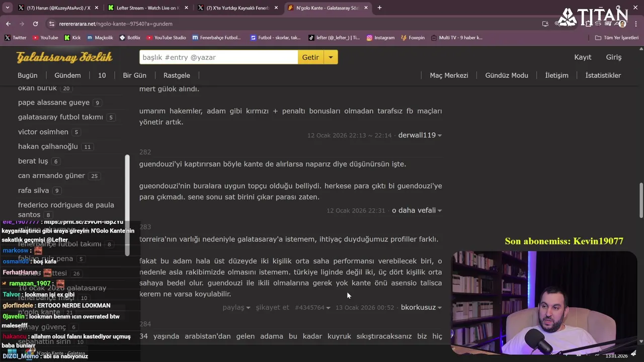Open a new browser tab with the plus button

coord(379,8)
